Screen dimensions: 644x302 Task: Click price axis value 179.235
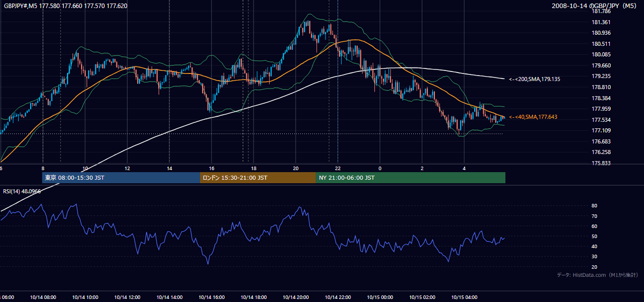[602, 77]
